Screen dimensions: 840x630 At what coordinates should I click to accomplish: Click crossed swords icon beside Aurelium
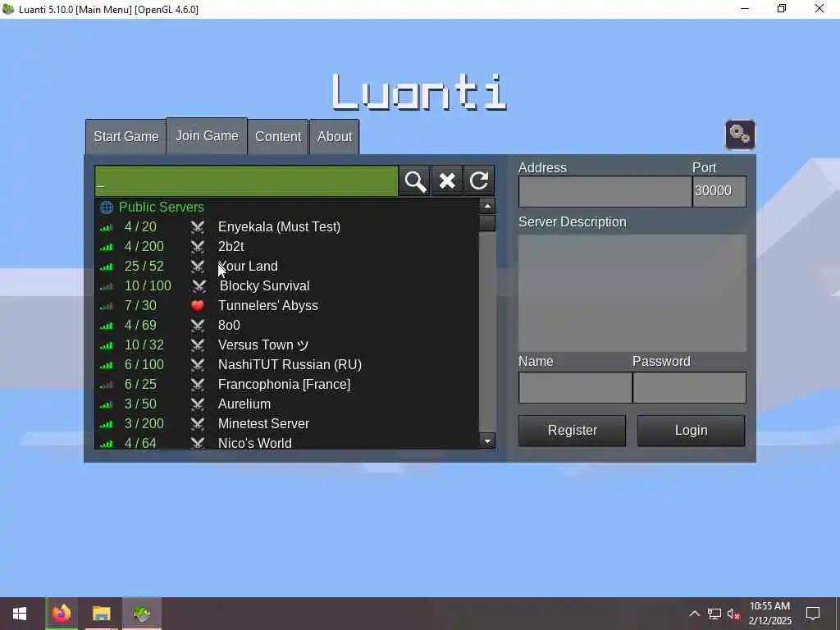coord(198,404)
